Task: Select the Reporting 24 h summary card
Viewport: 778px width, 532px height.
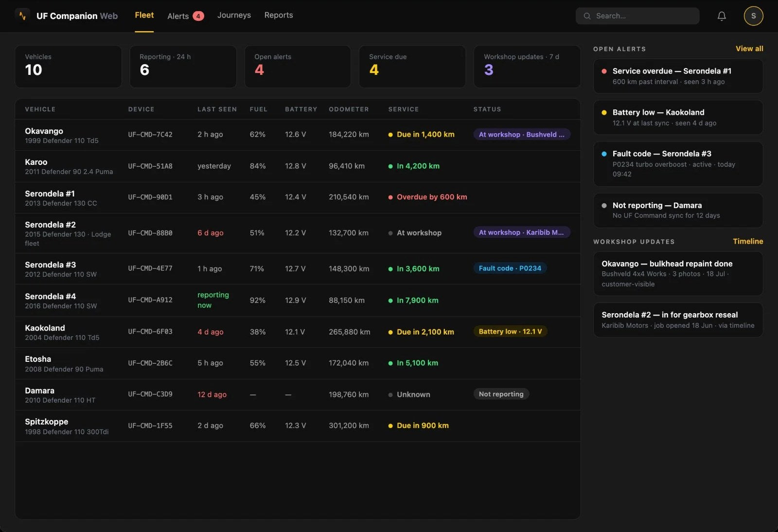Action: pyautogui.click(x=183, y=67)
